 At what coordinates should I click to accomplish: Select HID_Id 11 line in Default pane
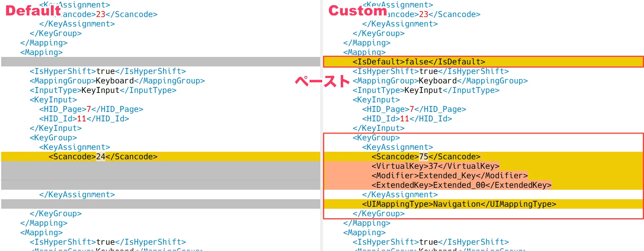[x=84, y=119]
